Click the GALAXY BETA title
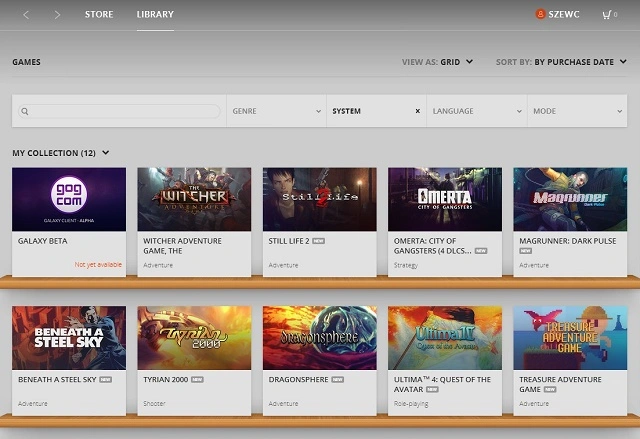Viewport: 640px width, 439px height. pos(42,241)
